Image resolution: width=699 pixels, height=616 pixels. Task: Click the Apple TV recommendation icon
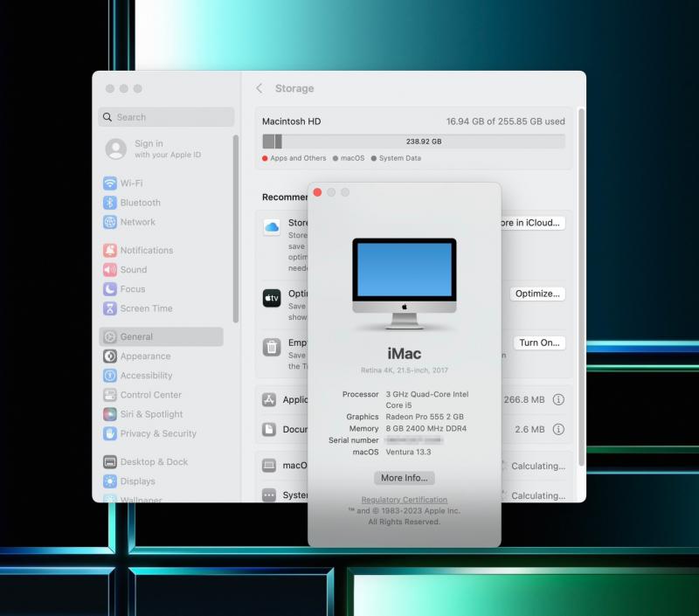coord(272,298)
